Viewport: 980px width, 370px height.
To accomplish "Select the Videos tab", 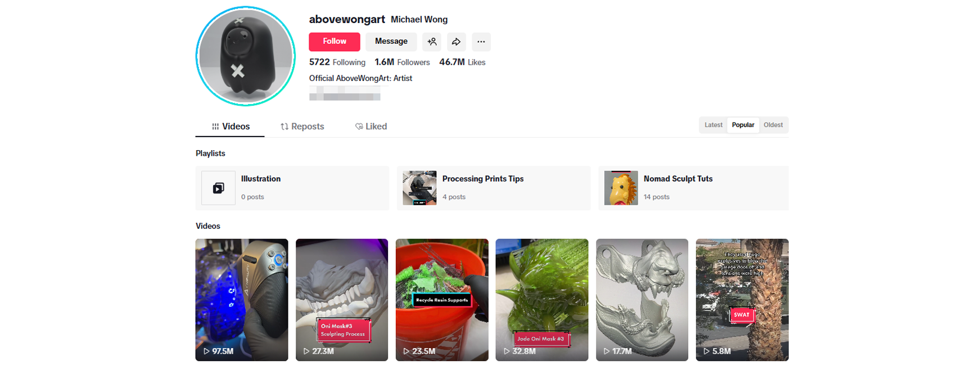I will point(230,127).
